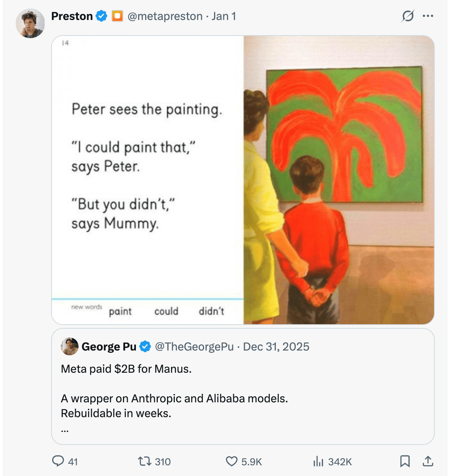Bookmark this post
Image resolution: width=454 pixels, height=476 pixels.
(x=405, y=461)
